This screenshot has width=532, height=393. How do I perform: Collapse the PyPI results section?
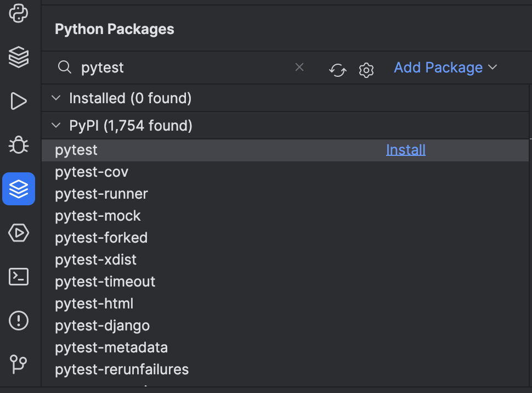pyautogui.click(x=55, y=125)
